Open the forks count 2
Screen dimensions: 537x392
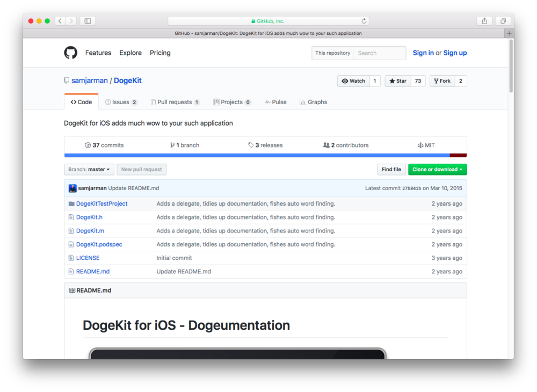[461, 81]
